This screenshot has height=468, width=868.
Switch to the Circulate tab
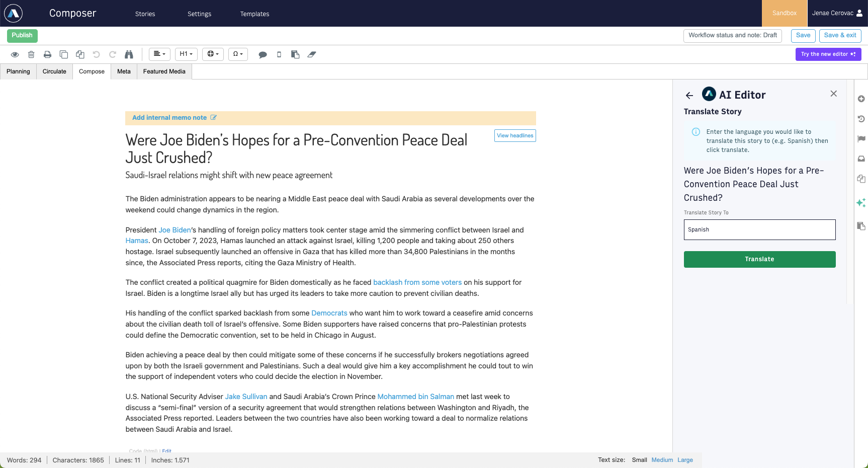coord(54,71)
